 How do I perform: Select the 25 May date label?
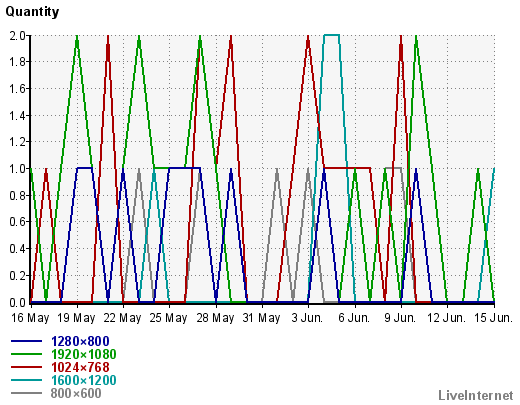pos(168,318)
